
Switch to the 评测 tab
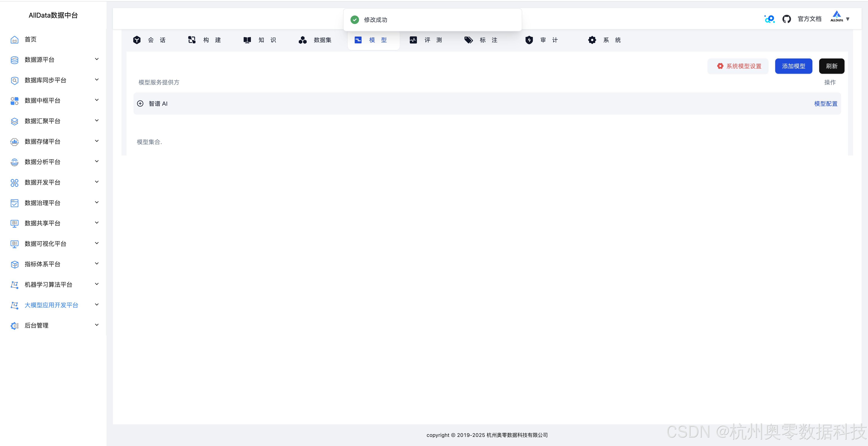[426, 40]
